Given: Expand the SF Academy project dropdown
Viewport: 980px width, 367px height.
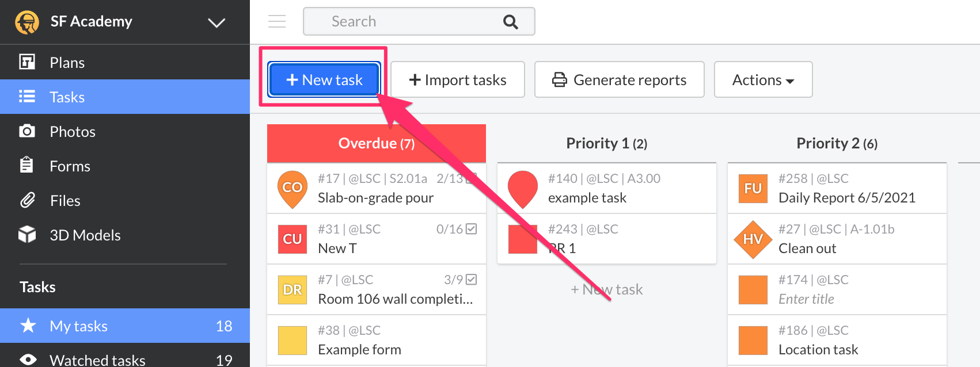Looking at the screenshot, I should tap(216, 22).
